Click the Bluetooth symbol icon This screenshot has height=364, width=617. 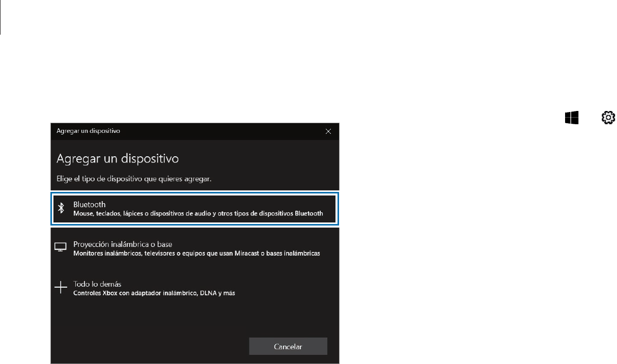61,208
